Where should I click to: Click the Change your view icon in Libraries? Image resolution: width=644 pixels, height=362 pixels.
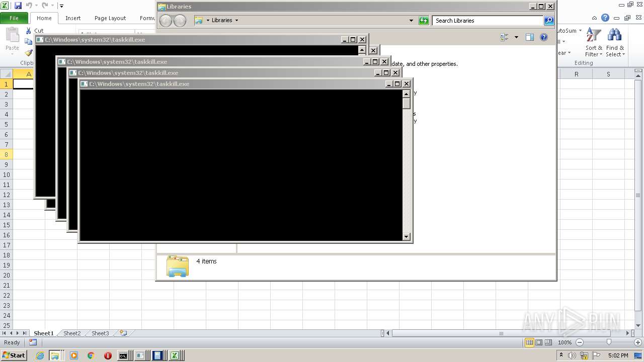[505, 37]
